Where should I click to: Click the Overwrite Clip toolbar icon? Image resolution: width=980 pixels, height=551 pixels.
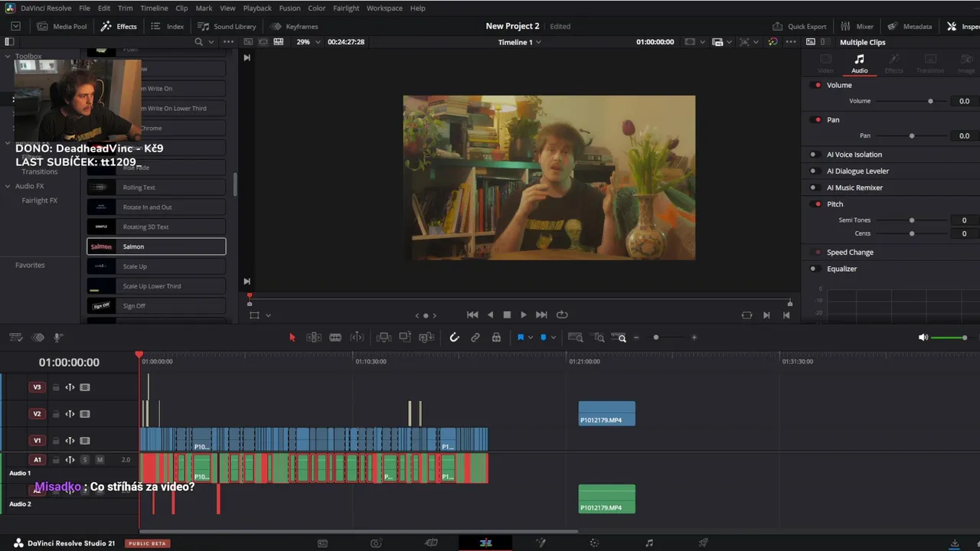click(x=405, y=337)
